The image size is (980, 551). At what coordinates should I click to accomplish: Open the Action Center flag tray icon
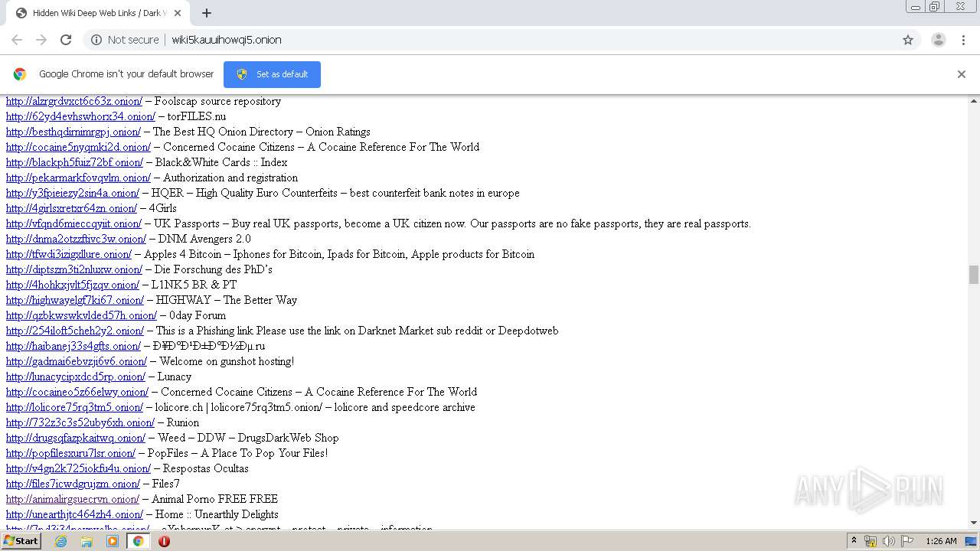click(x=907, y=541)
